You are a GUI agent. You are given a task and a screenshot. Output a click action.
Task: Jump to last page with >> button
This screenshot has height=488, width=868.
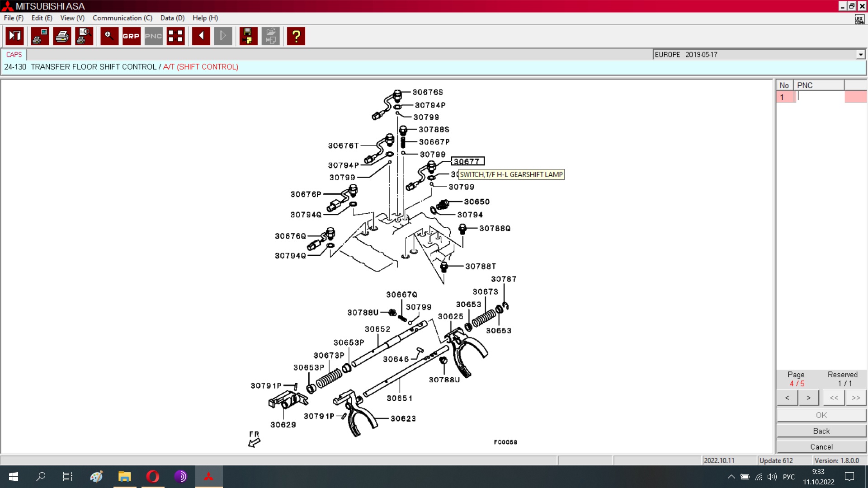coord(855,398)
